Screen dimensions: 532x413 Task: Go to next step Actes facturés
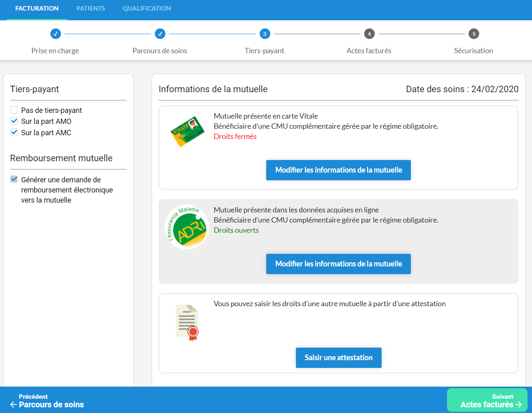487,400
